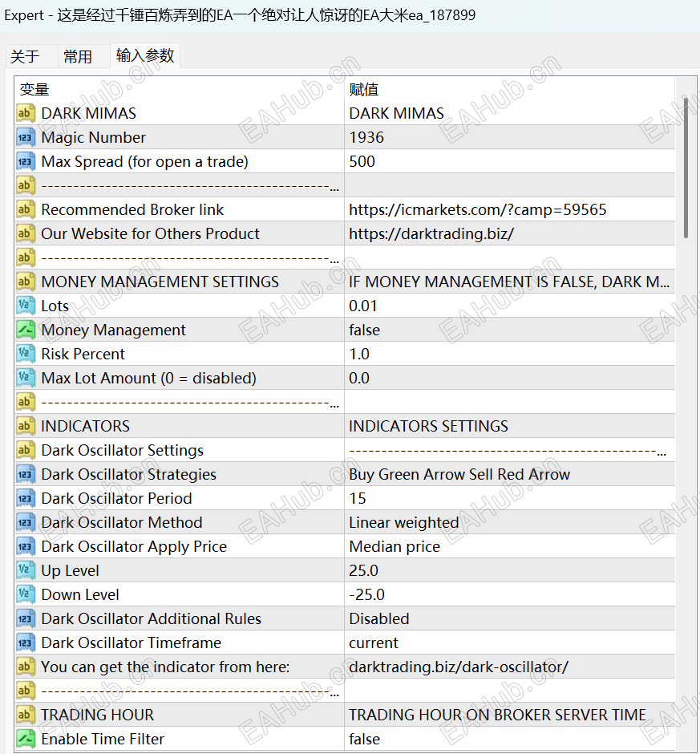
Task: Click the integer icon next to Magic Number
Action: [26, 137]
